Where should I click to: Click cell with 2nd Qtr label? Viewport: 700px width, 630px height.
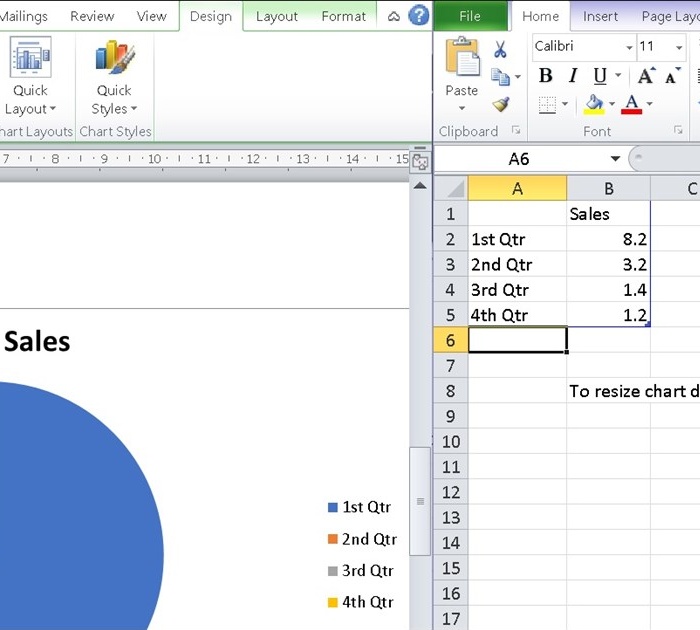point(517,264)
